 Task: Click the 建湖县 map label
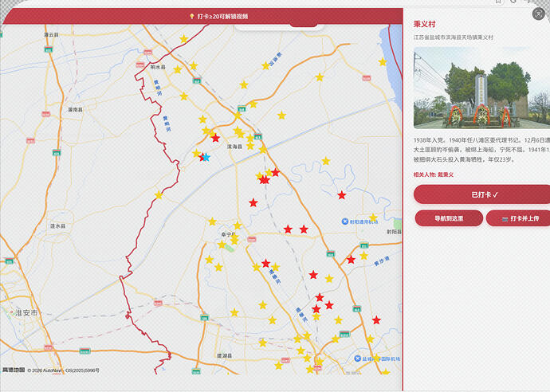coord(225,356)
